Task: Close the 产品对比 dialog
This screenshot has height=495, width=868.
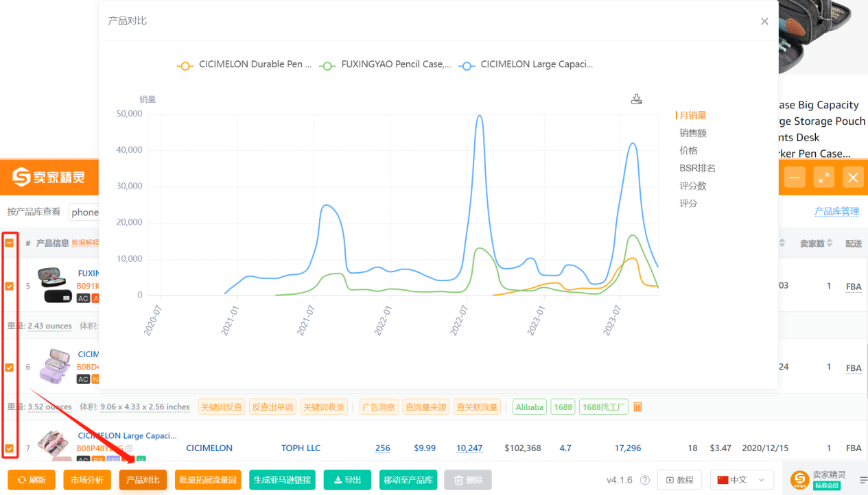Action: click(764, 21)
